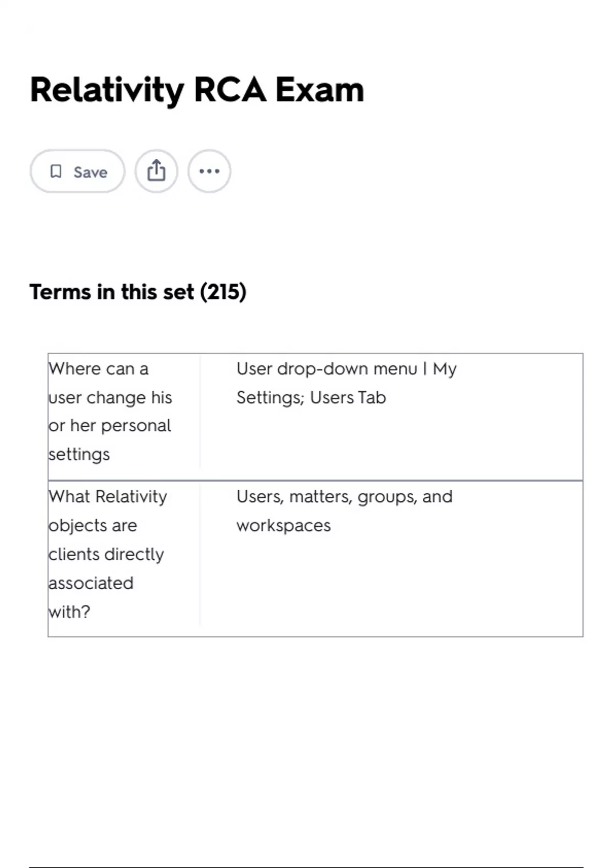Click the bookmark icon inside the Save button
This screenshot has height=868, width=613.
point(56,171)
